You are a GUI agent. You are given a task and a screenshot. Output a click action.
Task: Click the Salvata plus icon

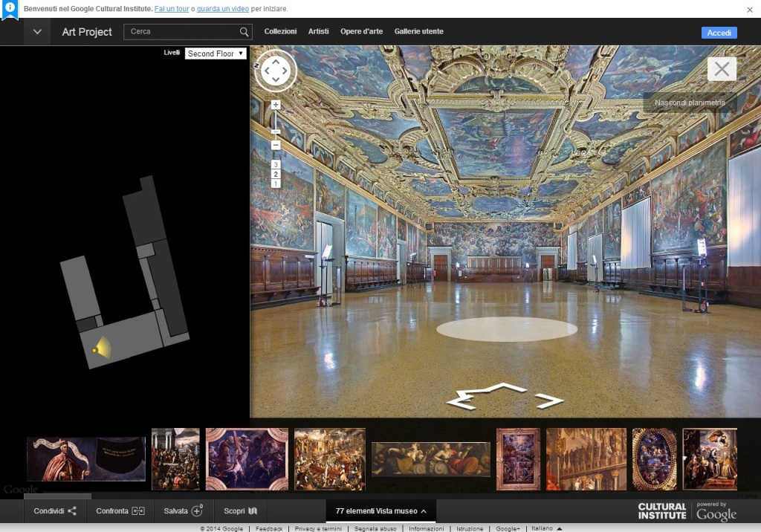pyautogui.click(x=197, y=510)
